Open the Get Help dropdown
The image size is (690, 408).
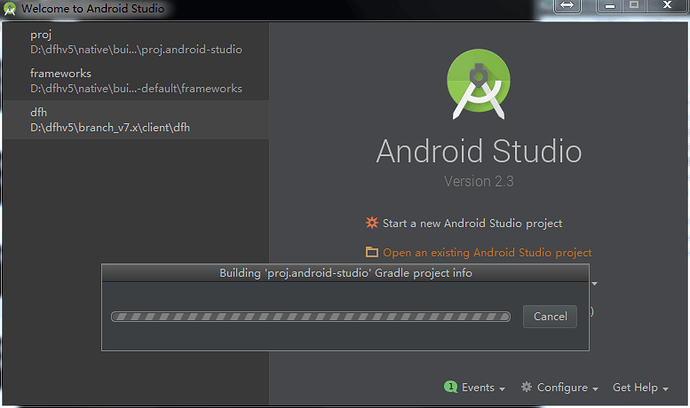(x=640, y=387)
